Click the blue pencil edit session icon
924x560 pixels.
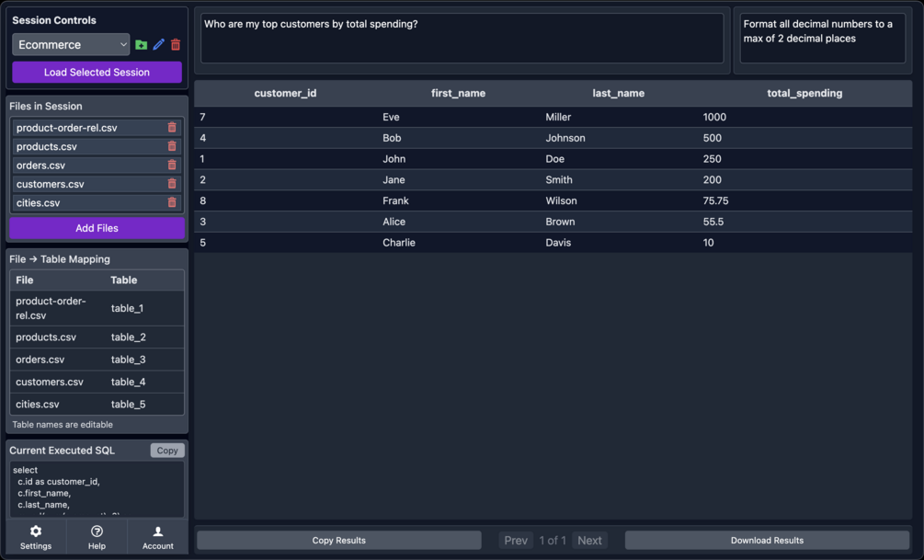coord(158,45)
